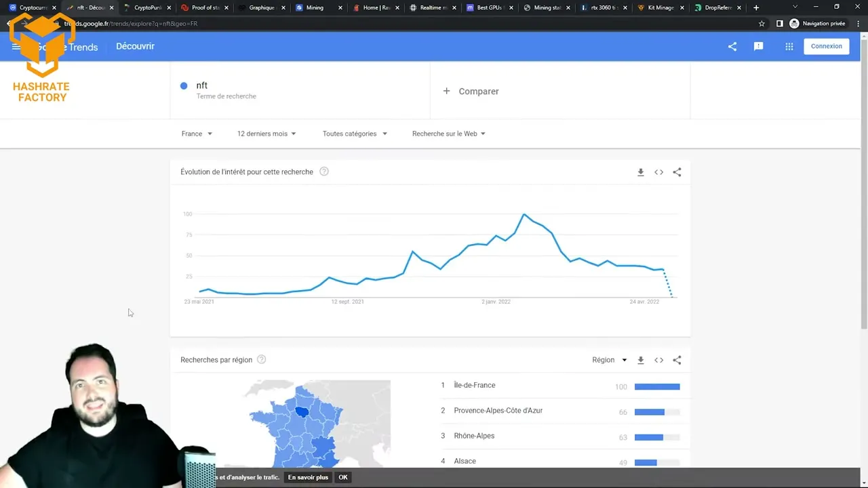Switch to the CryptoPunk browser tab
This screenshot has height=488, width=868.
coord(149,7)
